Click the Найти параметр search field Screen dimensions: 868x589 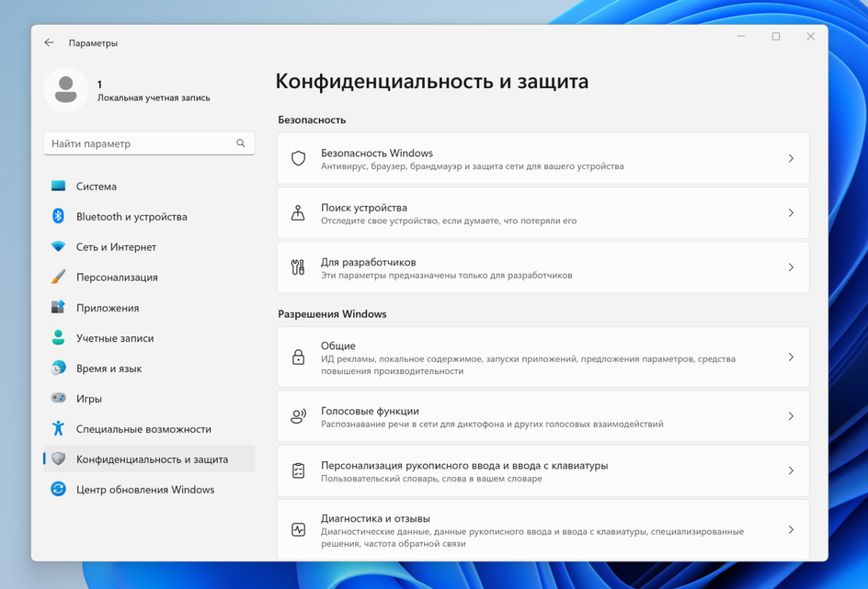tap(149, 143)
